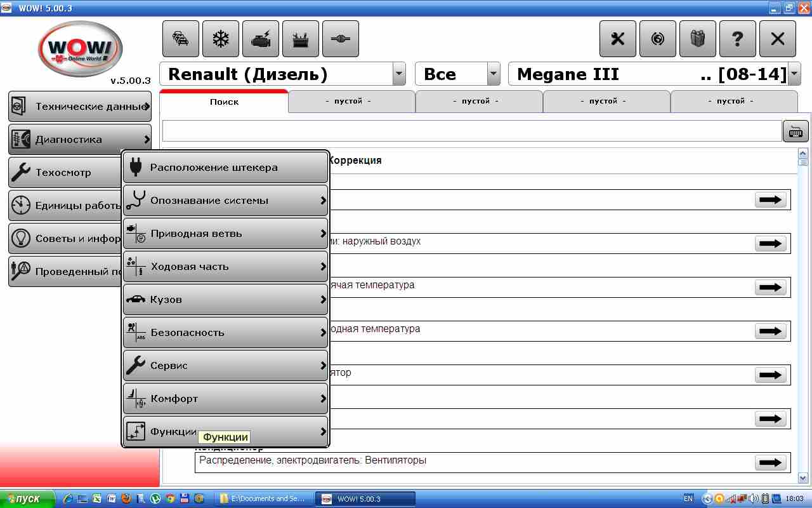Select Расположение штекера menu entry
The image size is (812, 508).
pyautogui.click(x=225, y=168)
